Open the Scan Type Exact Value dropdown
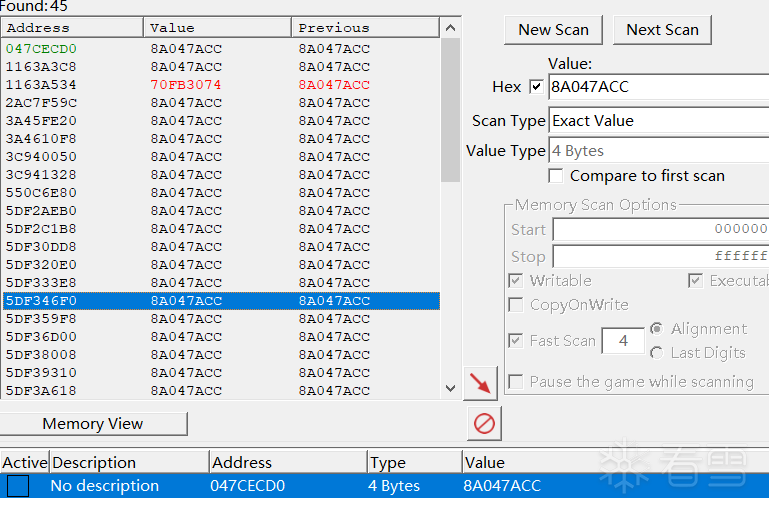This screenshot has width=769, height=518. click(659, 121)
